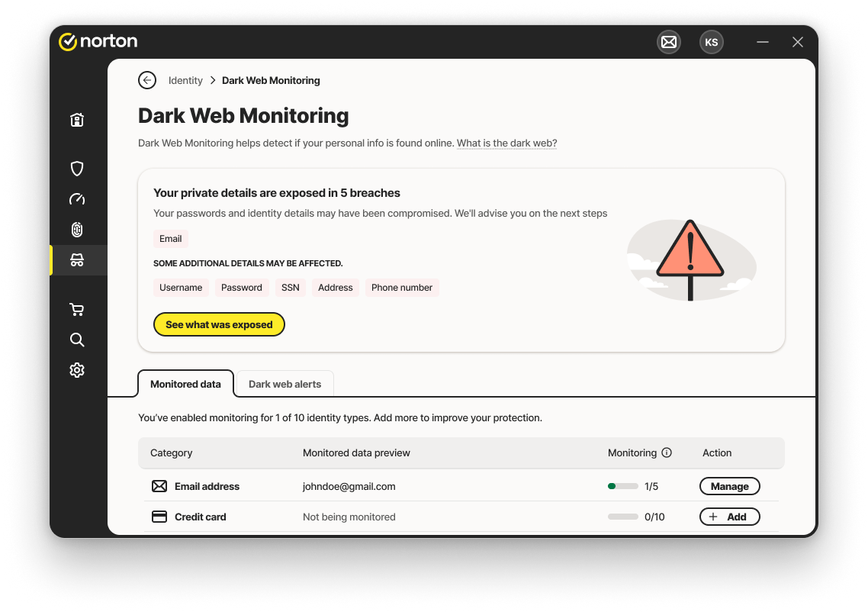The height and width of the screenshot is (612, 868).
Task: Click the Monitored data preview column header
Action: [356, 453]
